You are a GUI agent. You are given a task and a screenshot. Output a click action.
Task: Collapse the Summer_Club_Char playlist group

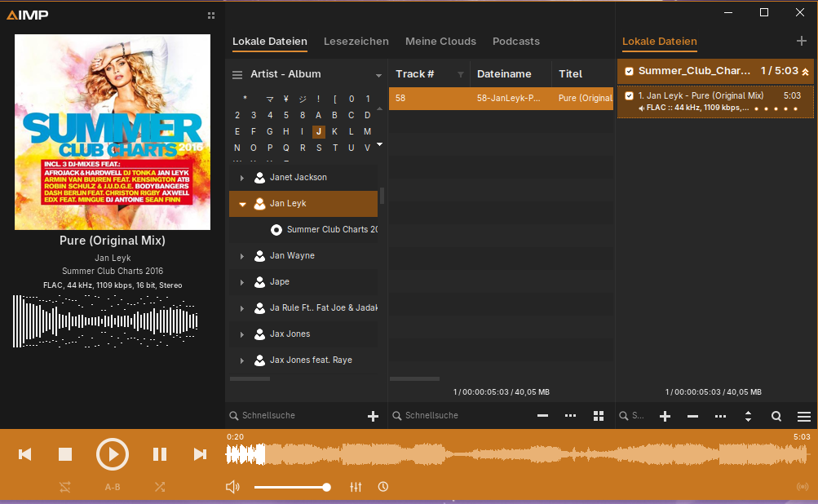click(x=806, y=72)
